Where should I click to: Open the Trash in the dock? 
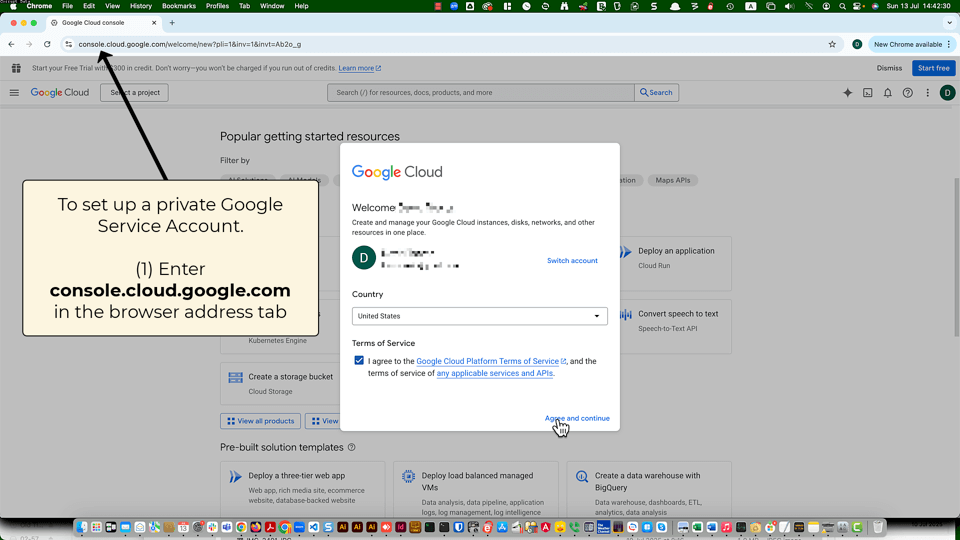coord(878,527)
